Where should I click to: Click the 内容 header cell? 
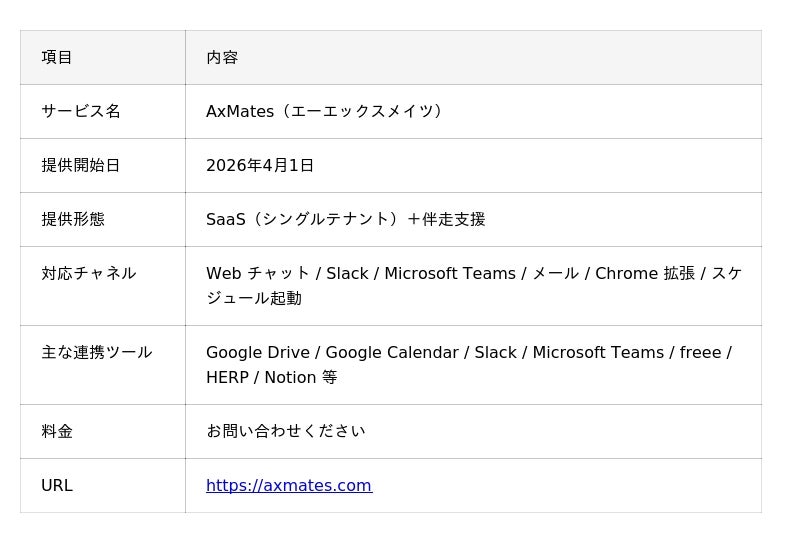tap(222, 58)
